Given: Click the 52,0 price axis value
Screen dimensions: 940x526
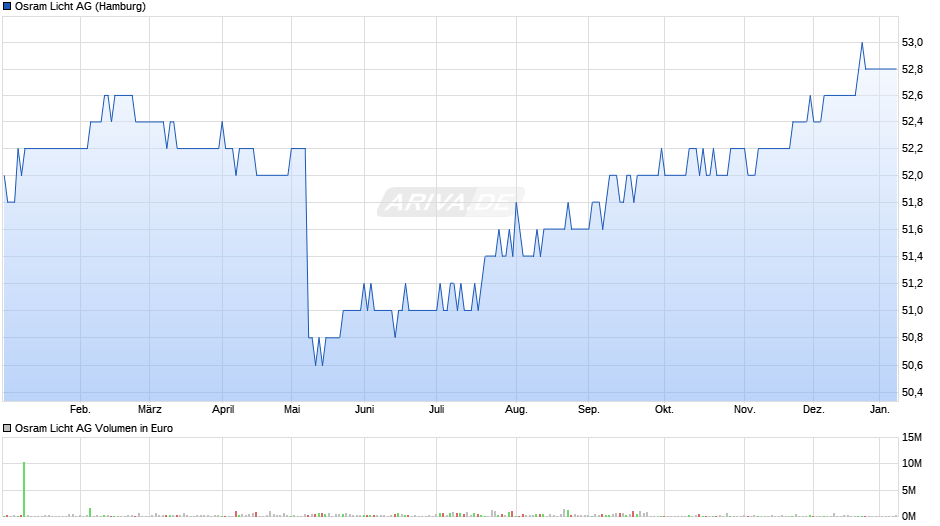Looking at the screenshot, I should click(912, 175).
